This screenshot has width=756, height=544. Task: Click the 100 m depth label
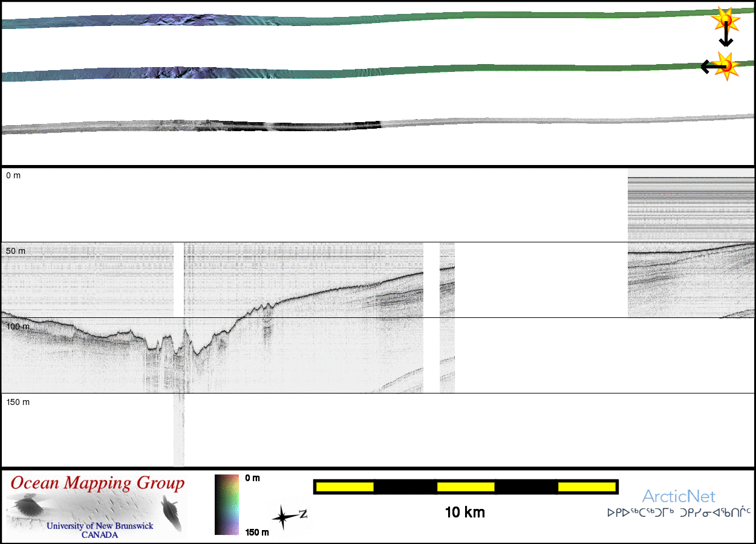point(18,326)
